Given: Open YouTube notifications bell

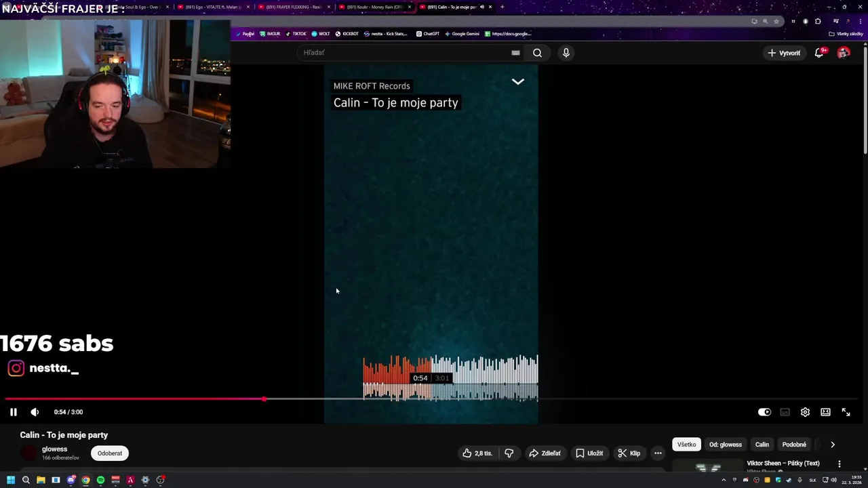Looking at the screenshot, I should click(819, 53).
